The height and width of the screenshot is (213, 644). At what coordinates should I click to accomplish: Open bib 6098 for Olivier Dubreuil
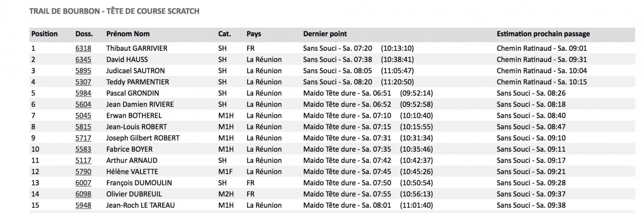(83, 194)
